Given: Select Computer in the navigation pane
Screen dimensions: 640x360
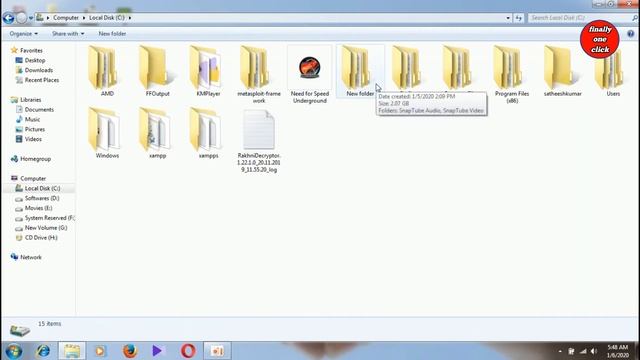Looking at the screenshot, I should [33, 178].
